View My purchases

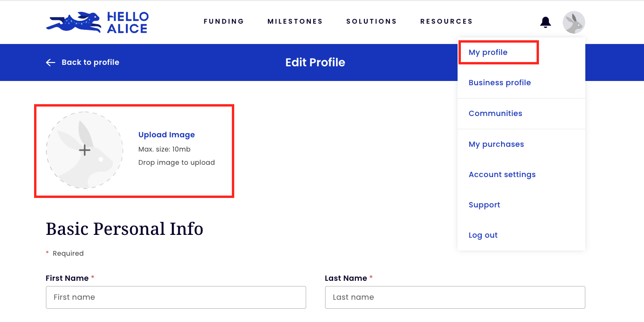click(x=496, y=144)
